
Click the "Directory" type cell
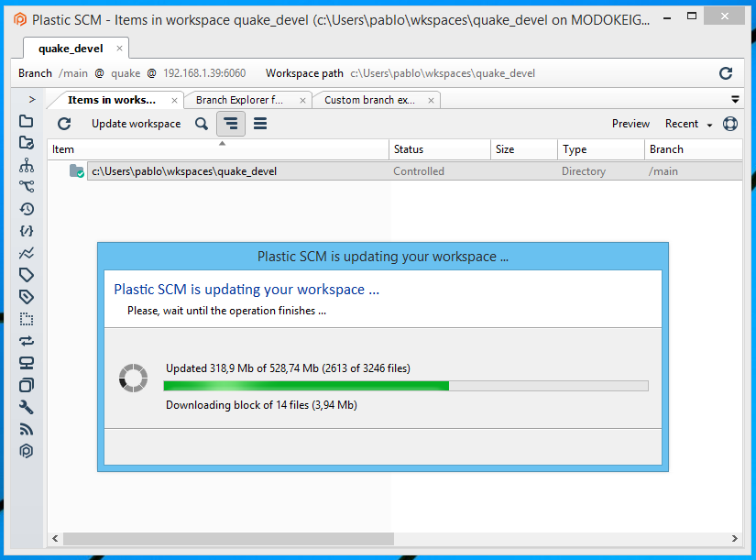pos(584,171)
